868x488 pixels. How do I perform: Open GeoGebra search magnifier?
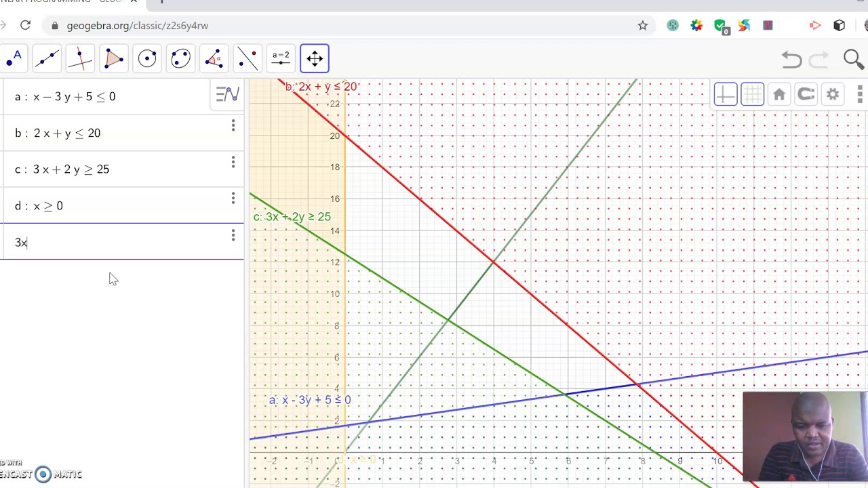[853, 60]
